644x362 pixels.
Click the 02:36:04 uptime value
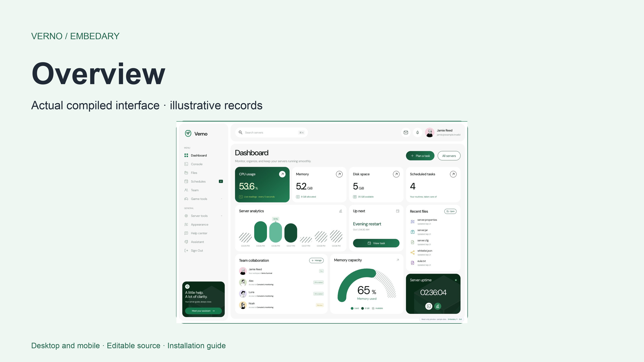433,292
